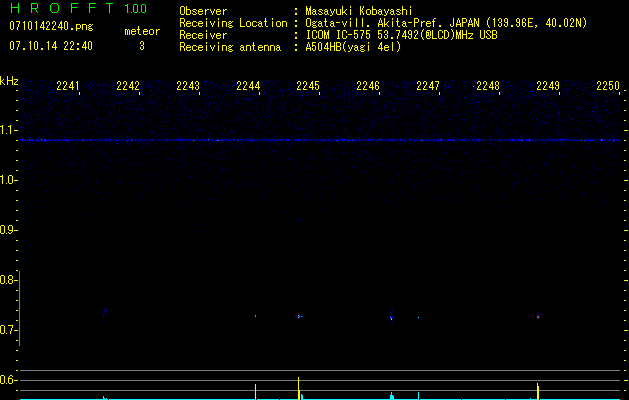
Task: Click the 07.10.14 22:40 timestamp
Action: (50, 46)
